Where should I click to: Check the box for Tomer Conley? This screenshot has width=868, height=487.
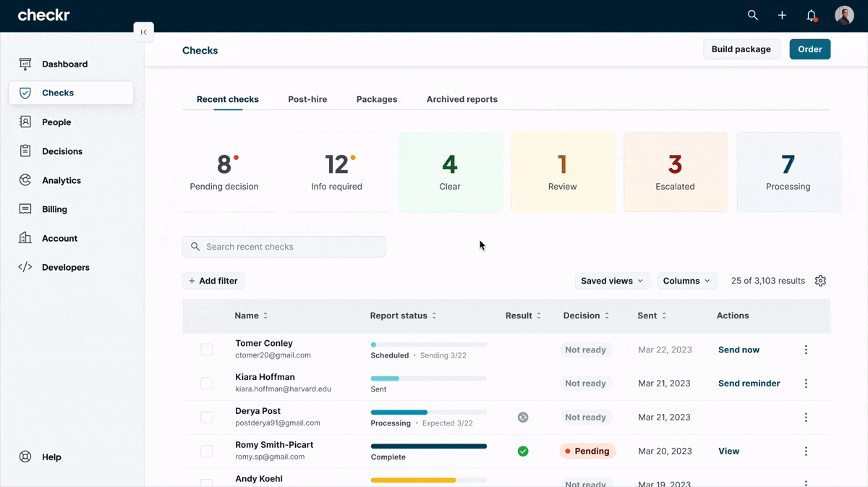click(207, 350)
